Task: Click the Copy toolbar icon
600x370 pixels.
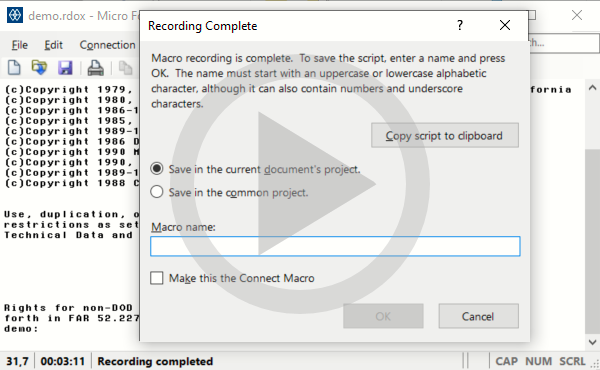Action: click(x=125, y=68)
